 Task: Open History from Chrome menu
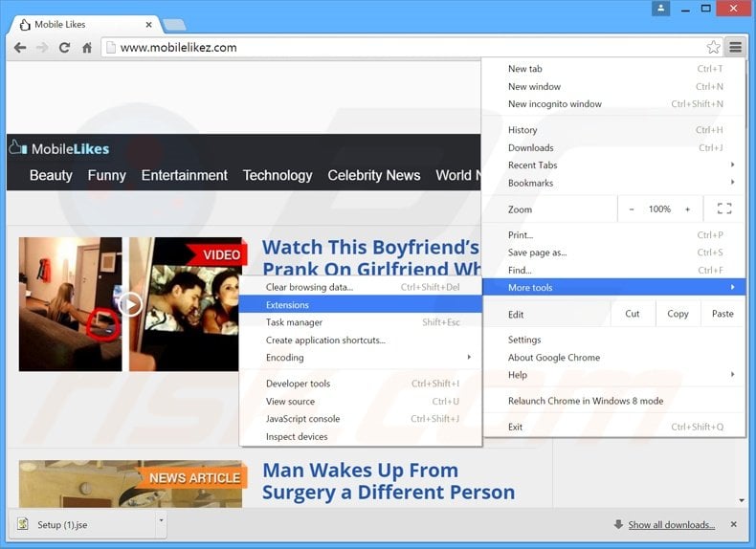[x=613, y=130]
